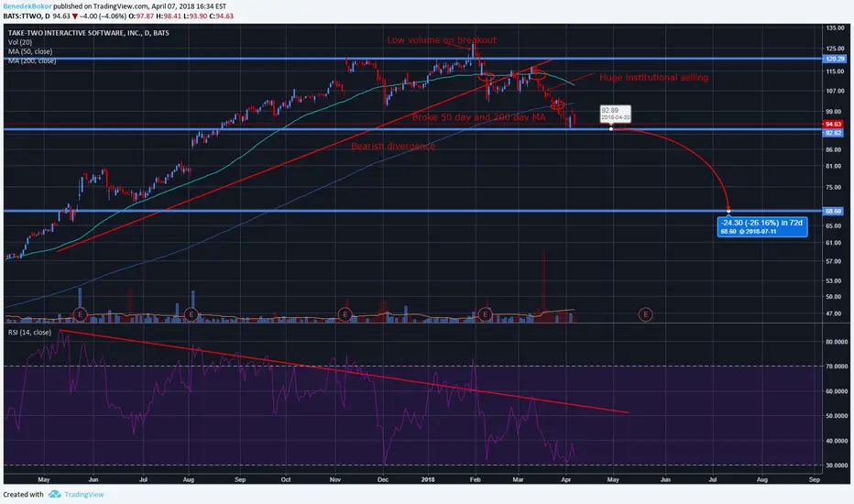This screenshot has width=854, height=504.
Task: Click the 92.89 2018-04-30 tooltip label
Action: 616,114
